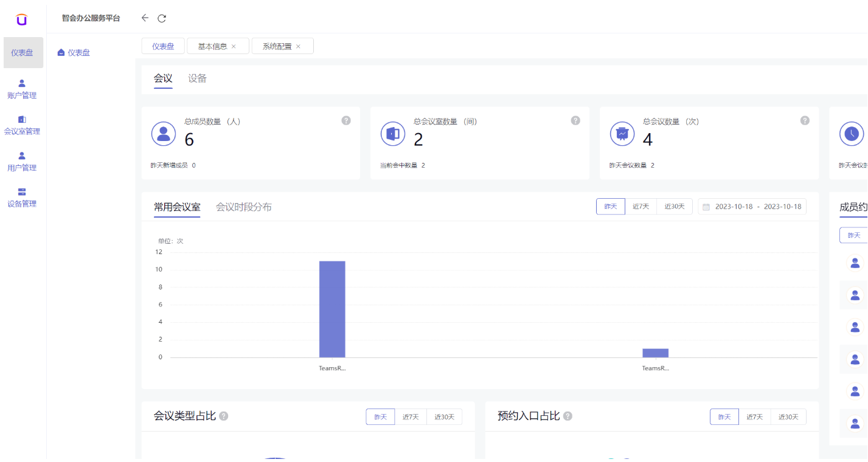Click help icon on 总会议数量 card
This screenshot has height=462, width=868.
tap(805, 120)
